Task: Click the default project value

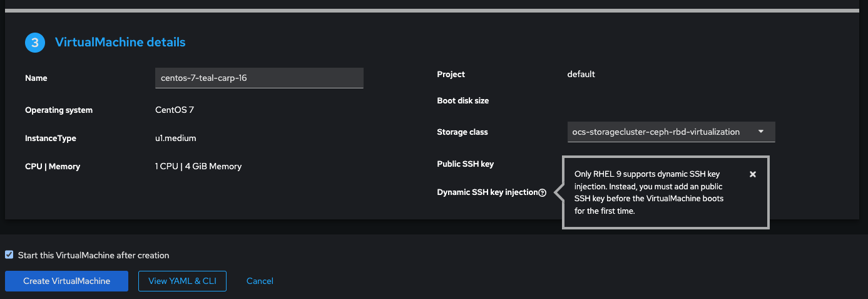Action: pyautogui.click(x=581, y=74)
